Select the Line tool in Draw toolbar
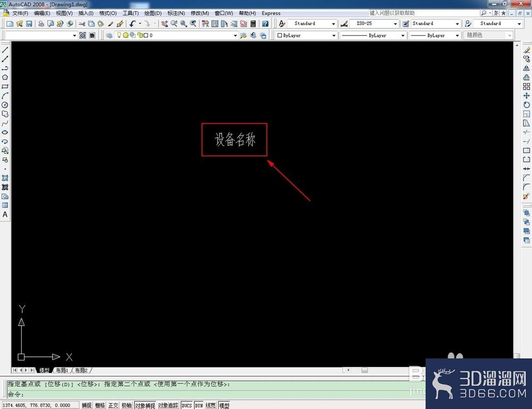The height and width of the screenshot is (409, 532). point(5,50)
